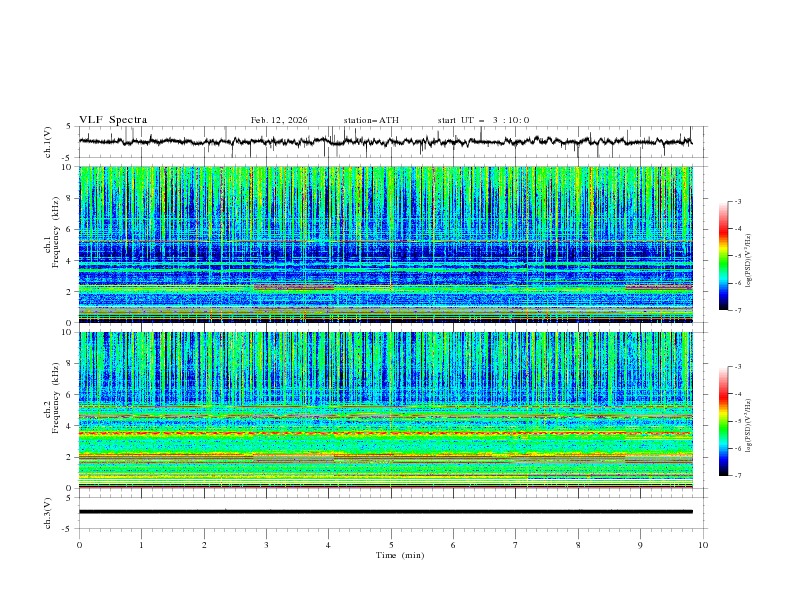Click the ch.1 "Frequency (kHz)" axis label

55,230
